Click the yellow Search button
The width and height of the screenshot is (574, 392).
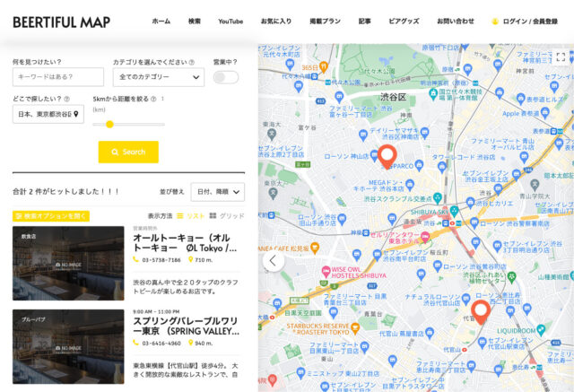(128, 152)
